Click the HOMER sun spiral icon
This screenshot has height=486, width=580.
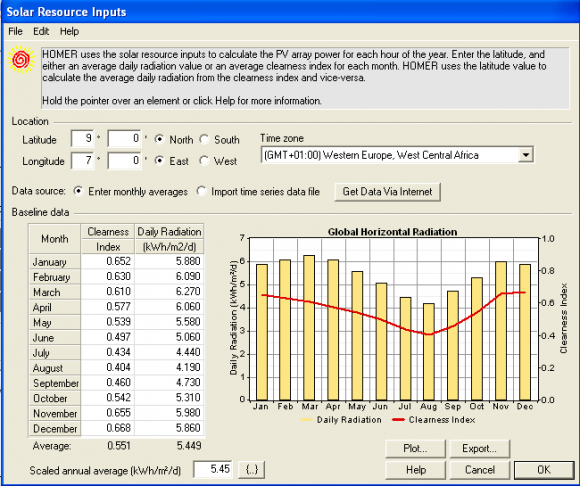pos(21,59)
